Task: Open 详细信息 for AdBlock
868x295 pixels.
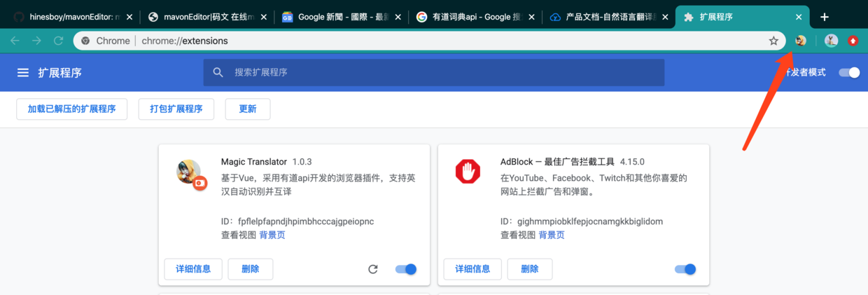Action: [x=472, y=269]
